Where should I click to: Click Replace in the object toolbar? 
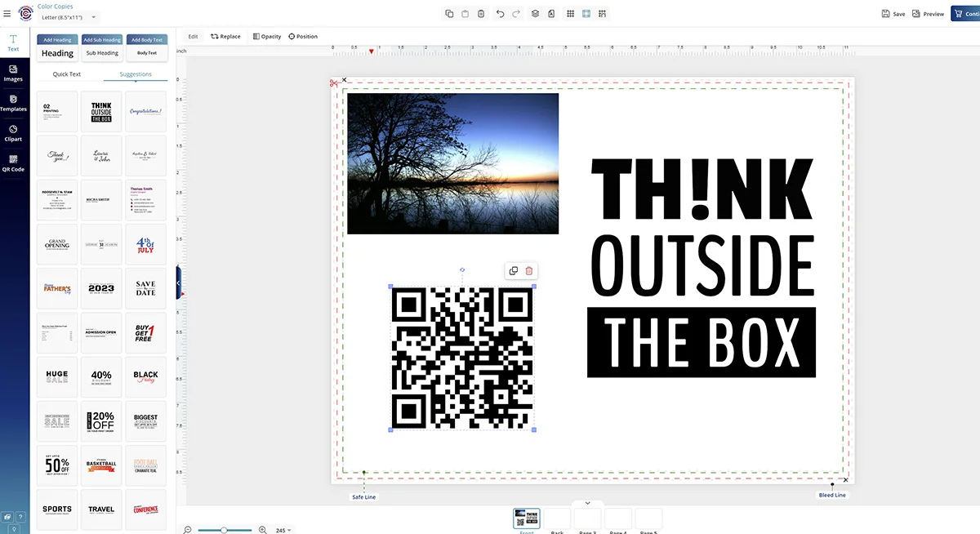tap(225, 37)
